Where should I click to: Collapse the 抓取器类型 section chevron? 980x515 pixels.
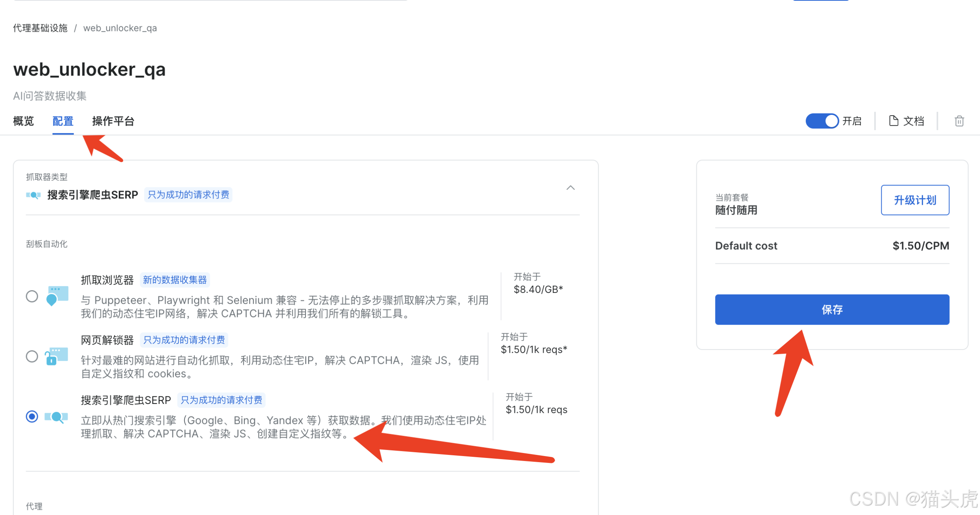coord(570,188)
